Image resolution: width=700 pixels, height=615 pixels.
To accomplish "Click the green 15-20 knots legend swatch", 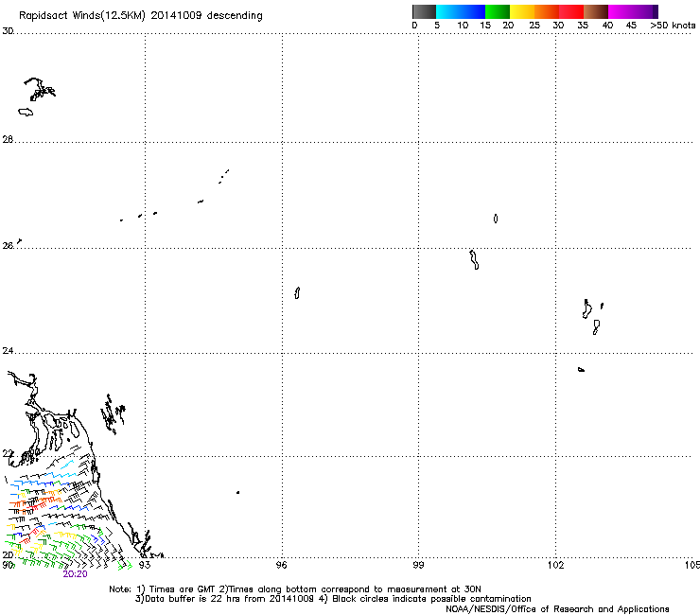I will 498,11.
